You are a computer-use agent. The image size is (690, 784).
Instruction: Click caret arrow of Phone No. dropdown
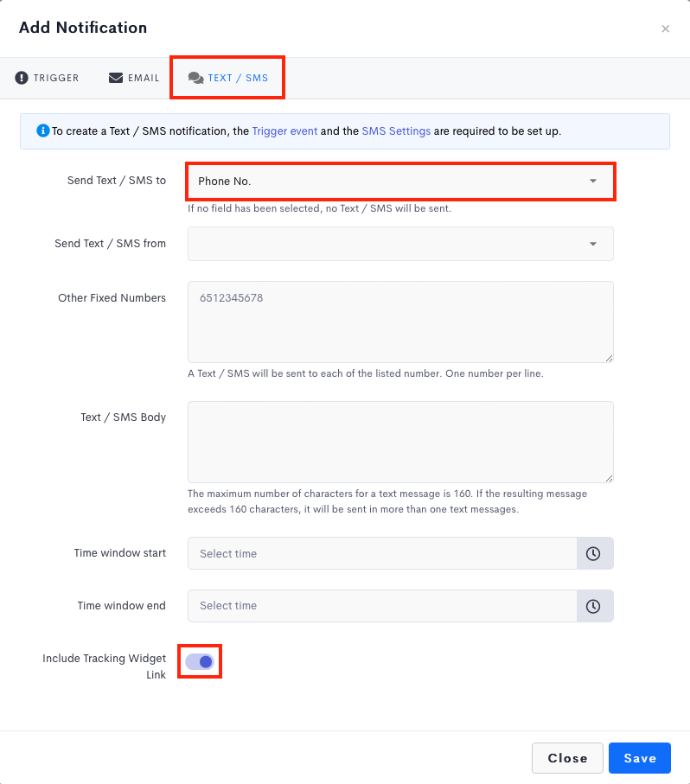tap(593, 181)
